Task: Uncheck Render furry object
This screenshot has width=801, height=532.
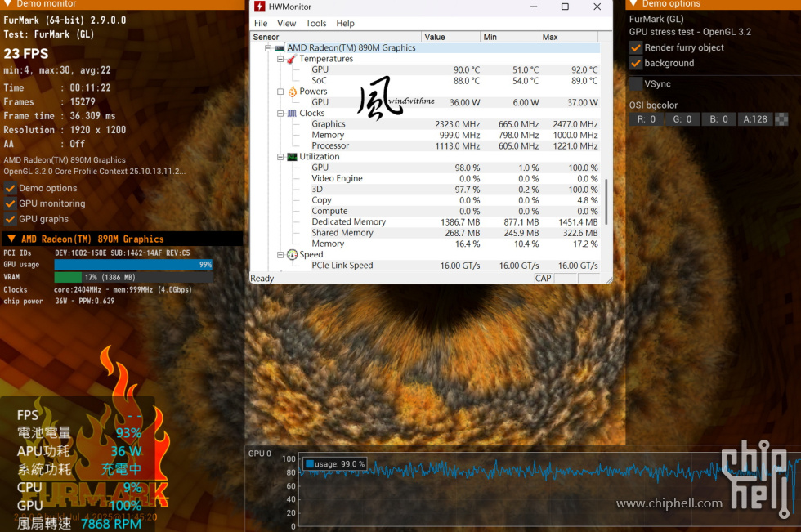Action: [x=636, y=47]
